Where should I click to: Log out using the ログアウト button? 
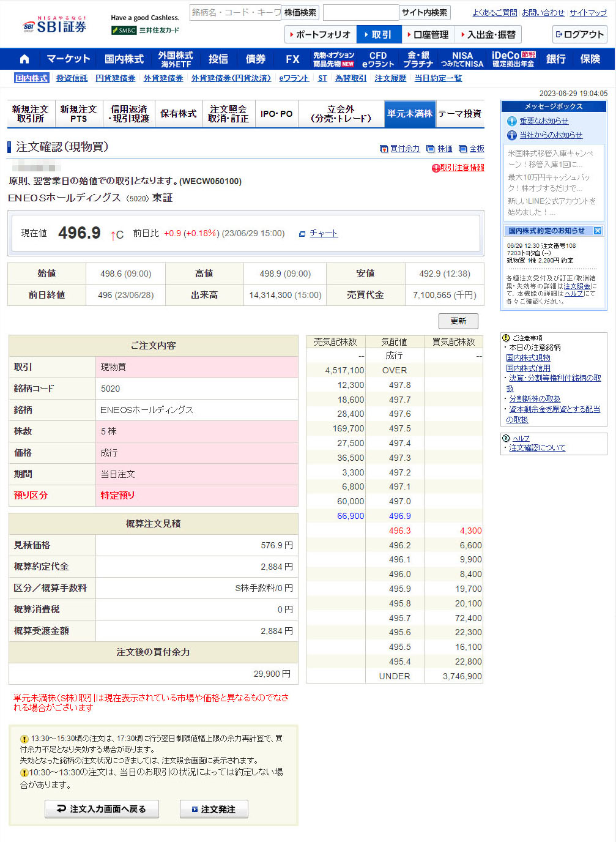click(x=579, y=34)
